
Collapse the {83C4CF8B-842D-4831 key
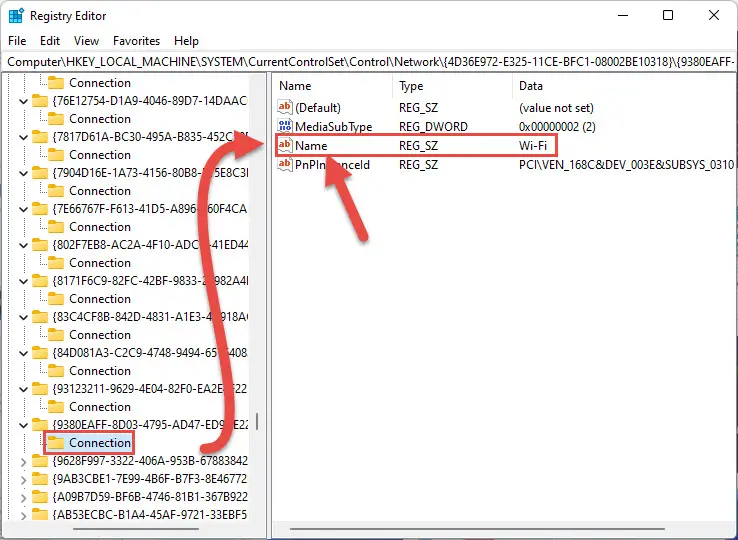point(24,317)
